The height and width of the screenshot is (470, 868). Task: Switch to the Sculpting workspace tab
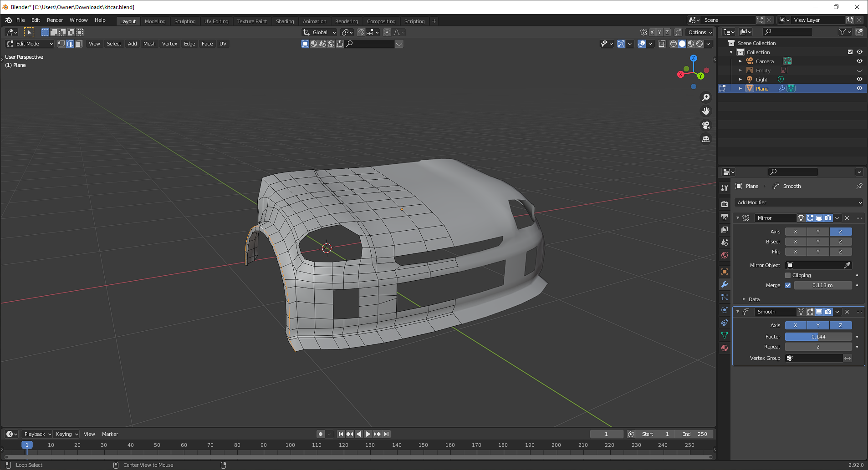(184, 21)
